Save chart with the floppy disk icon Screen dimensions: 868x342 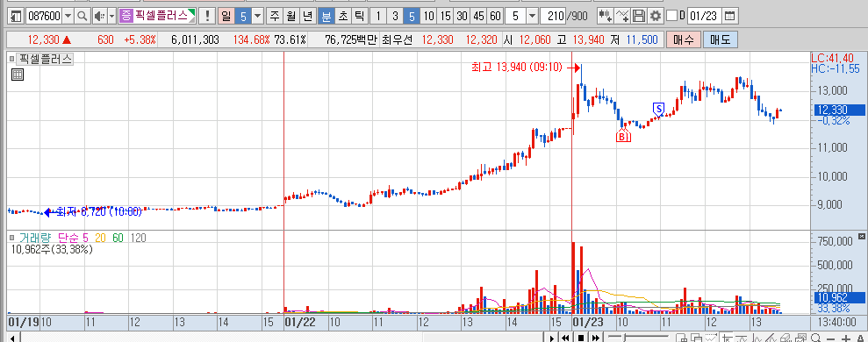[x=640, y=16]
